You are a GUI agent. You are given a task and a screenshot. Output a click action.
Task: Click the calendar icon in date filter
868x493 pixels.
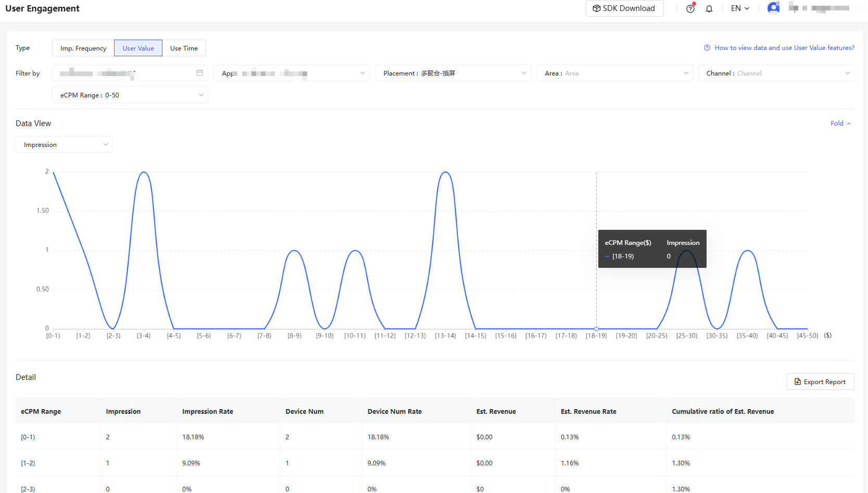click(x=199, y=73)
